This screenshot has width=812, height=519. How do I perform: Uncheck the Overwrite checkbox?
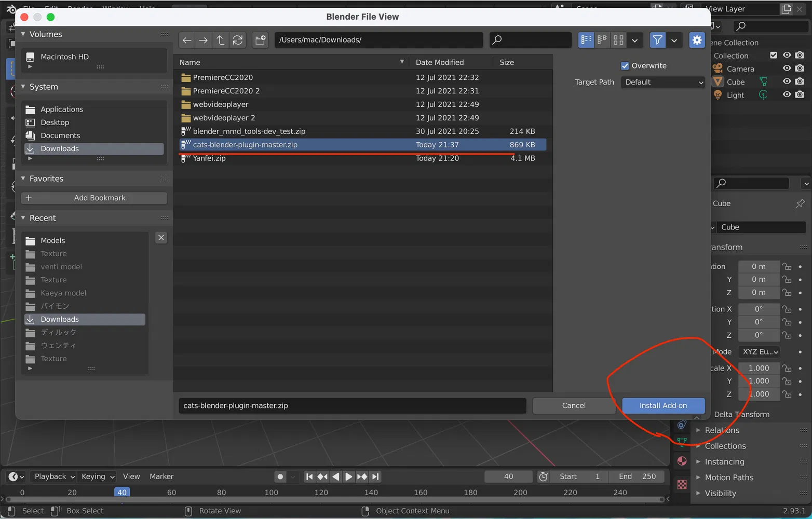(625, 66)
